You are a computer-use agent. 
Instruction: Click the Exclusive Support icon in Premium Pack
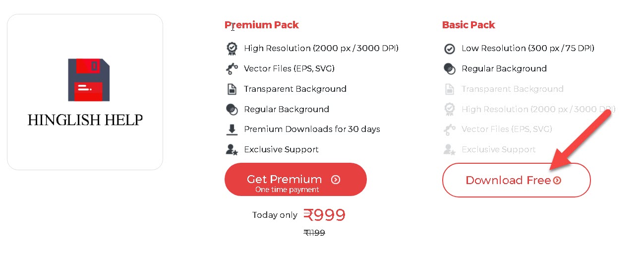click(232, 149)
